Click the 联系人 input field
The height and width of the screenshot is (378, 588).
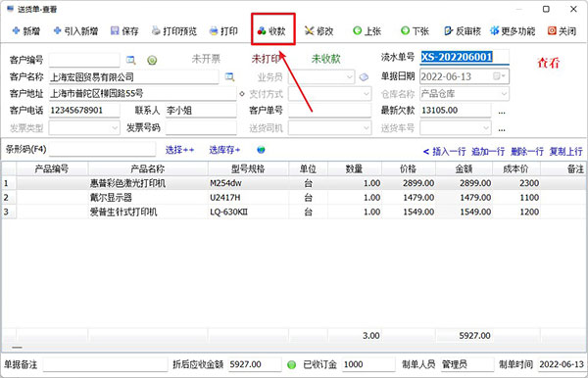(x=201, y=111)
